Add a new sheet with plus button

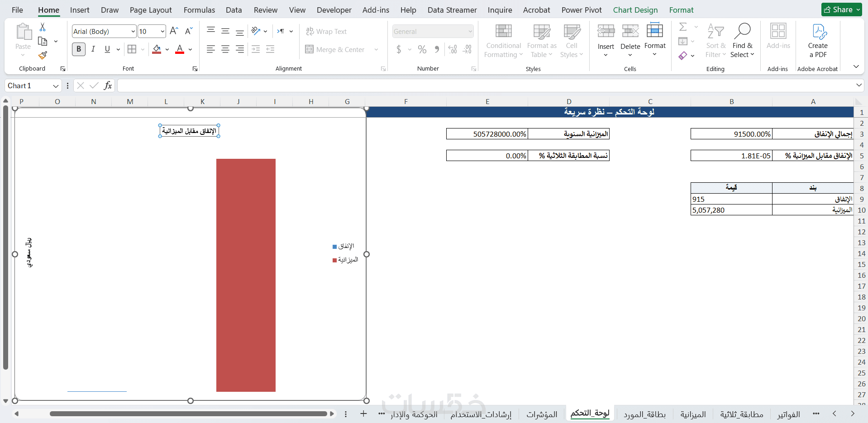[363, 413]
